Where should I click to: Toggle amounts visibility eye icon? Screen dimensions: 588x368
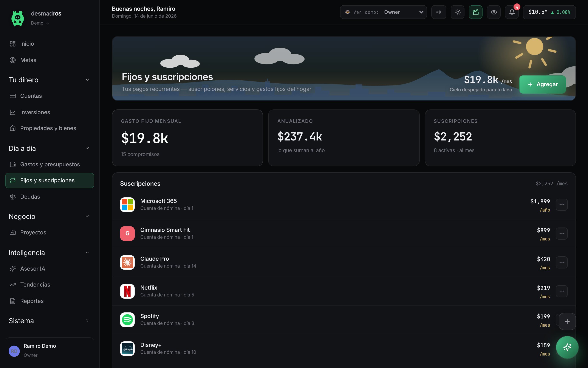494,12
